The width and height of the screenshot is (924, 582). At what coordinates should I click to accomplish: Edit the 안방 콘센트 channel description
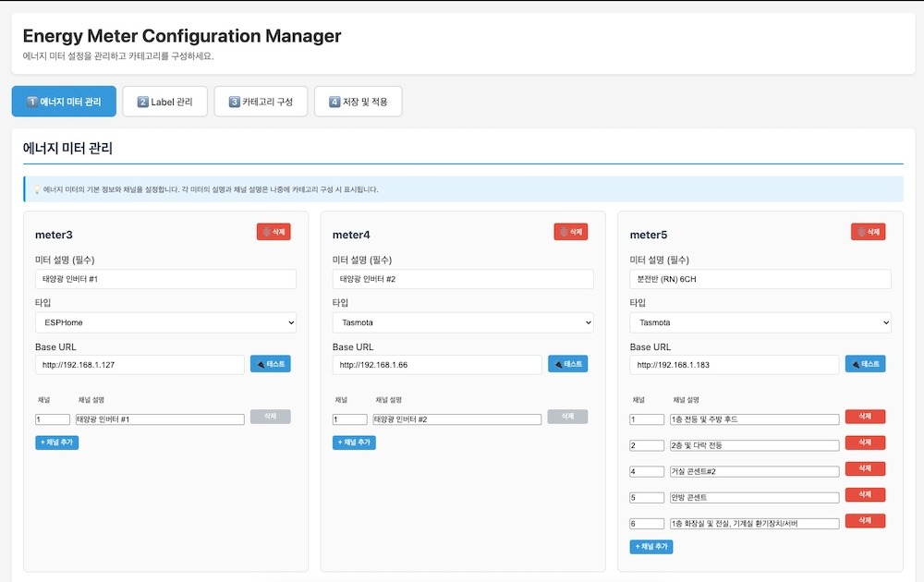tap(755, 497)
